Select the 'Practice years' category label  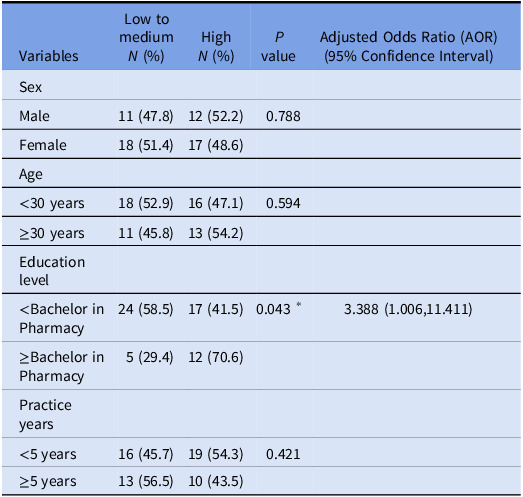pyautogui.click(x=45, y=414)
